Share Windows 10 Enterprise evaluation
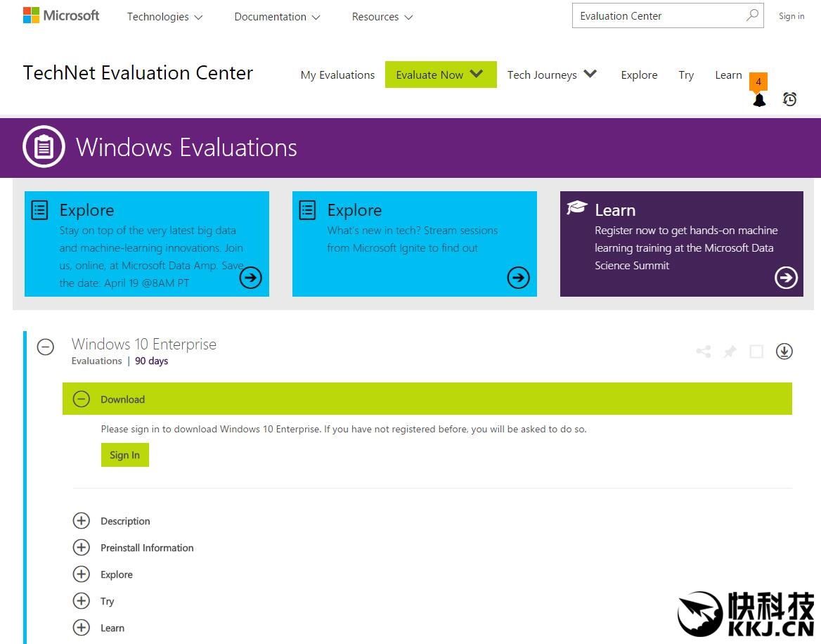The height and width of the screenshot is (644, 821). (703, 352)
